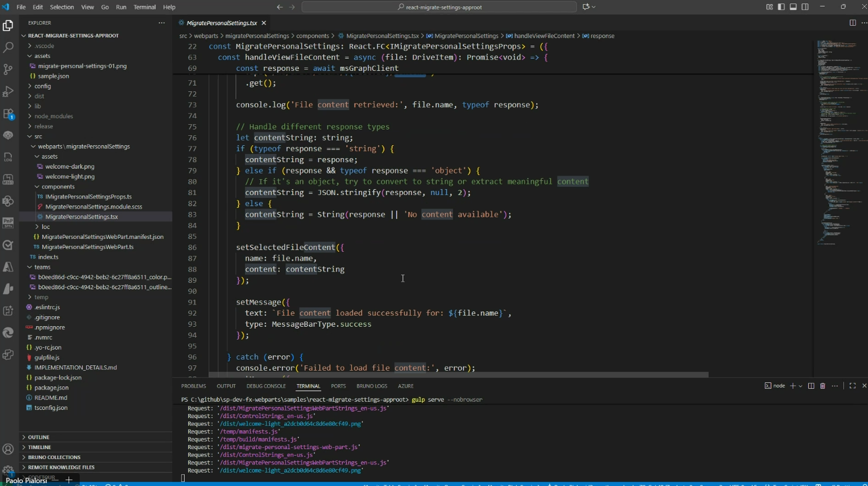Collapse the src folder in Explorer
This screenshot has height=486, width=868.
click(x=38, y=136)
